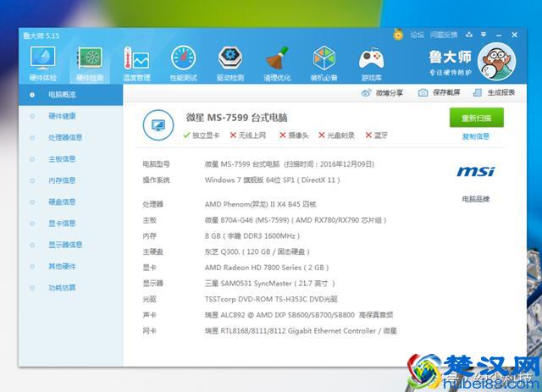Click 摄像头 status indicator
Viewport: 542px width, 392px height.
[294, 135]
